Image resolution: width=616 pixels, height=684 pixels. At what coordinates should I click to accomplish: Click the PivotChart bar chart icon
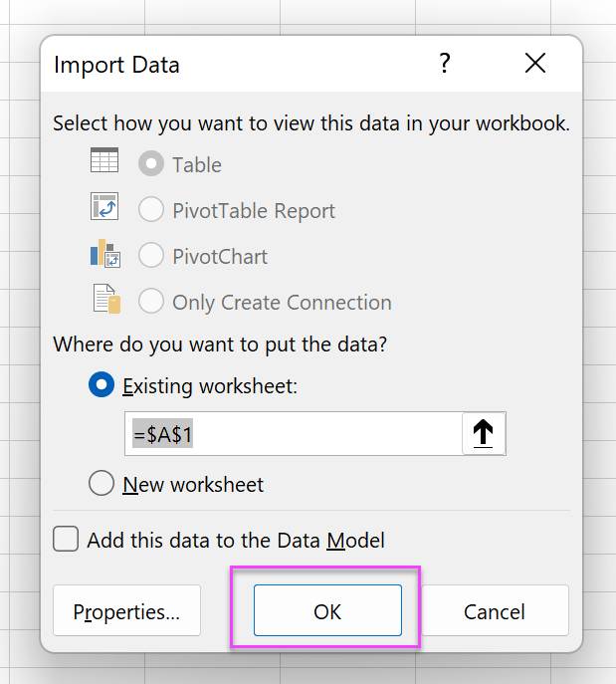104,254
